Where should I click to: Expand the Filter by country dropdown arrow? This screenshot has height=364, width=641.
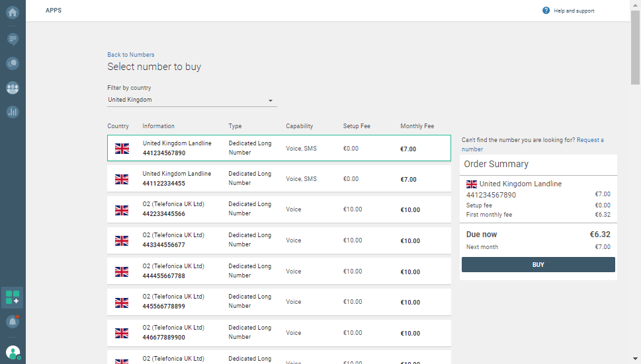pyautogui.click(x=271, y=100)
